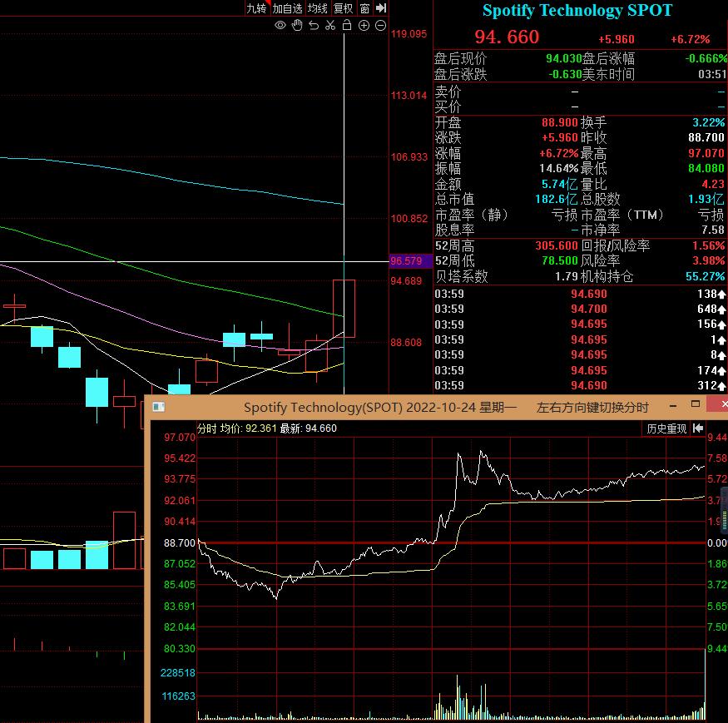Maximize the Spotify intraday popup window
The width and height of the screenshot is (728, 723).
point(696,404)
